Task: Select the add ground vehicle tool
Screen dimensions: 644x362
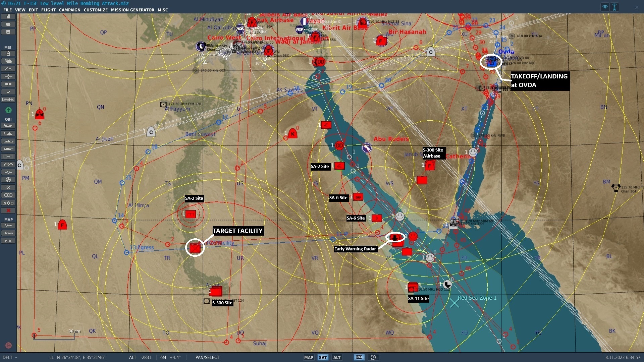Action: point(8,149)
